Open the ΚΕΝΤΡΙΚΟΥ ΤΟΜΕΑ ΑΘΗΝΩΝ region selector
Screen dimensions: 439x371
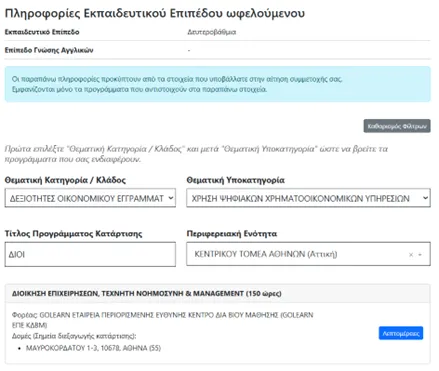[308, 254]
